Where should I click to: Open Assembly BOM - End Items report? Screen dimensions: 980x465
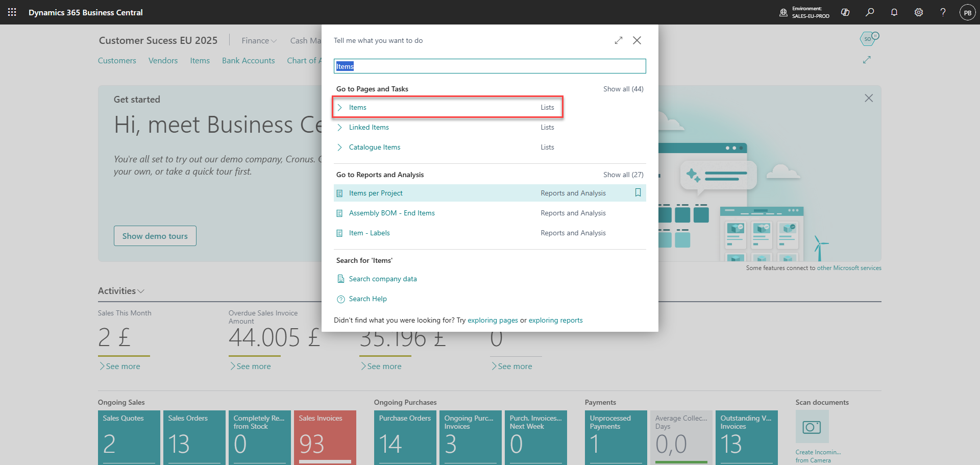[x=392, y=213]
